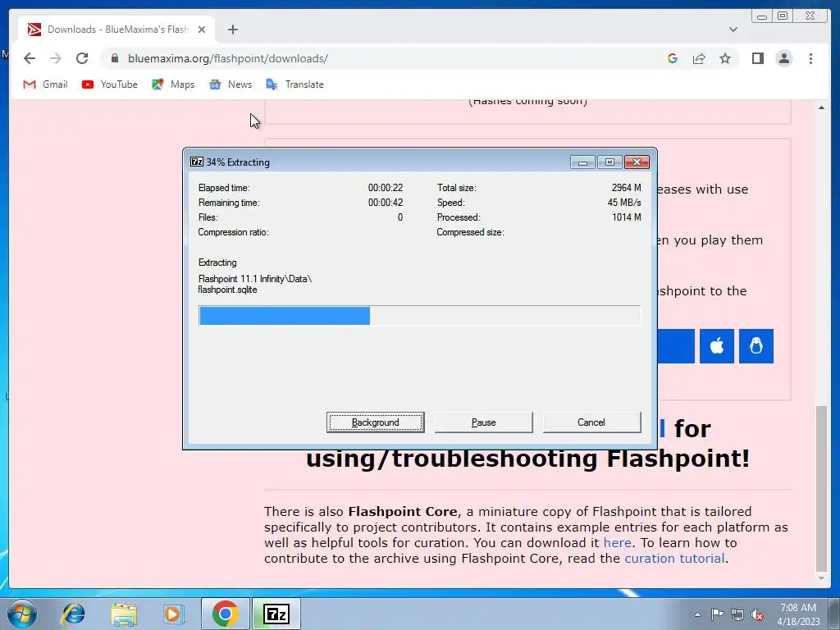Viewport: 840px width, 630px height.
Task: Select the Downloads - BlueMaxima's Flashpoint tab
Action: coord(116,30)
